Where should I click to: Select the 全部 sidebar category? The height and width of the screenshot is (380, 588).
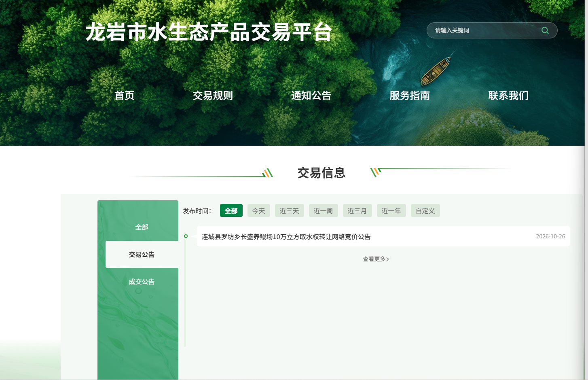point(142,227)
